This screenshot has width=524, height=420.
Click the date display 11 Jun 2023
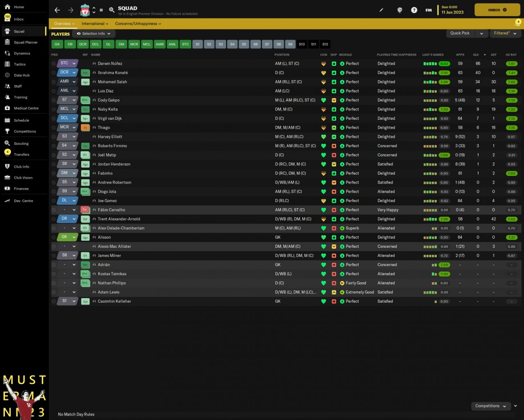click(x=452, y=12)
